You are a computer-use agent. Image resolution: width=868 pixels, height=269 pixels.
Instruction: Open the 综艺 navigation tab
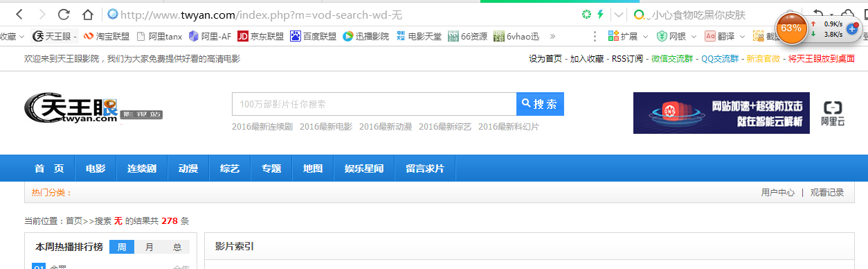pos(230,168)
